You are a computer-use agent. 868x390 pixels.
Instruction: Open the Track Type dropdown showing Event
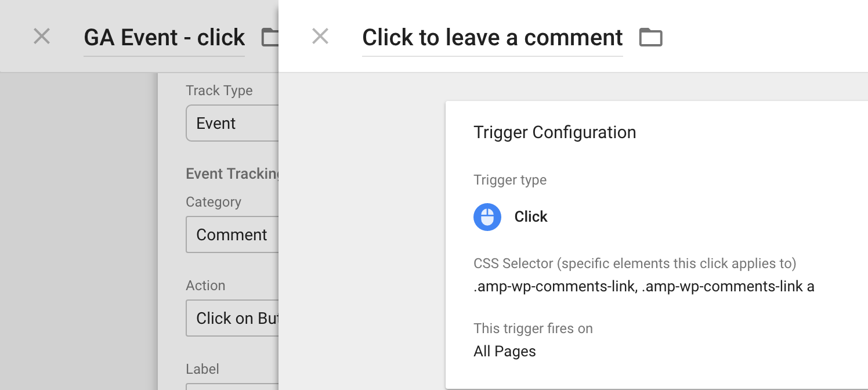click(232, 123)
